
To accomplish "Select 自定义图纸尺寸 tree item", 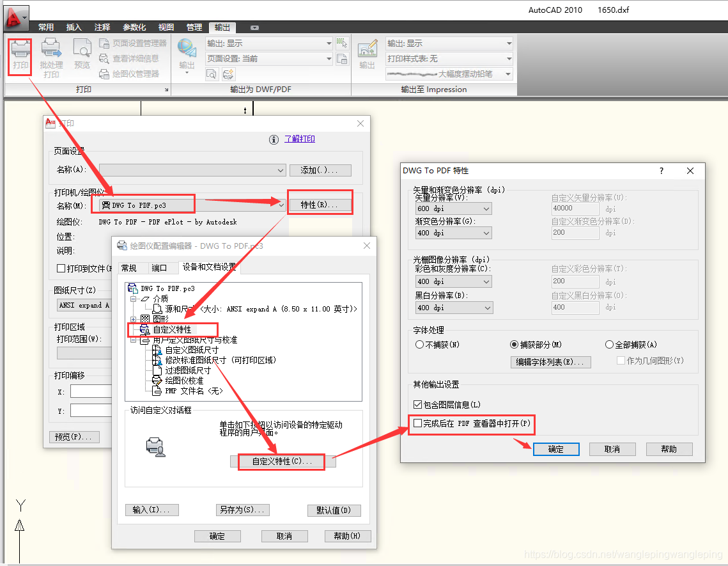I will [186, 350].
